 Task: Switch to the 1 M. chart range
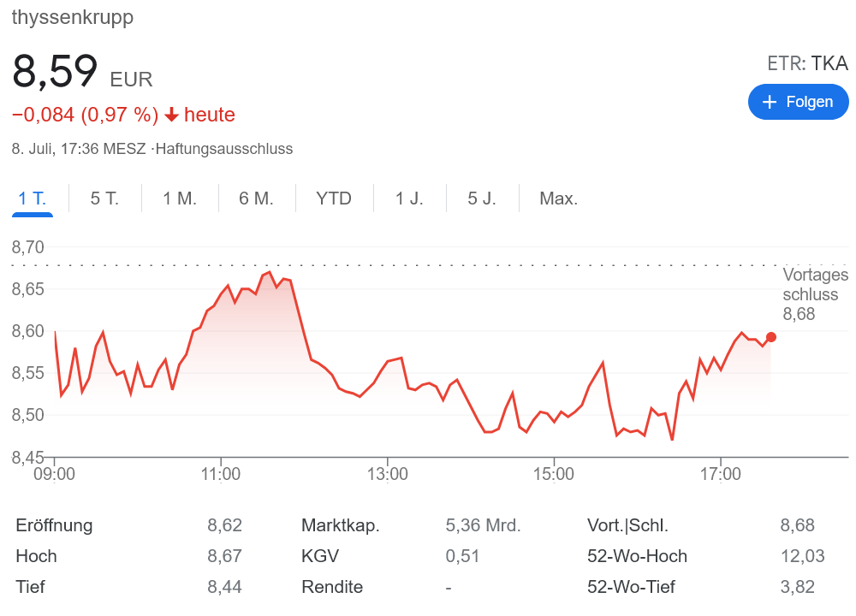180,198
